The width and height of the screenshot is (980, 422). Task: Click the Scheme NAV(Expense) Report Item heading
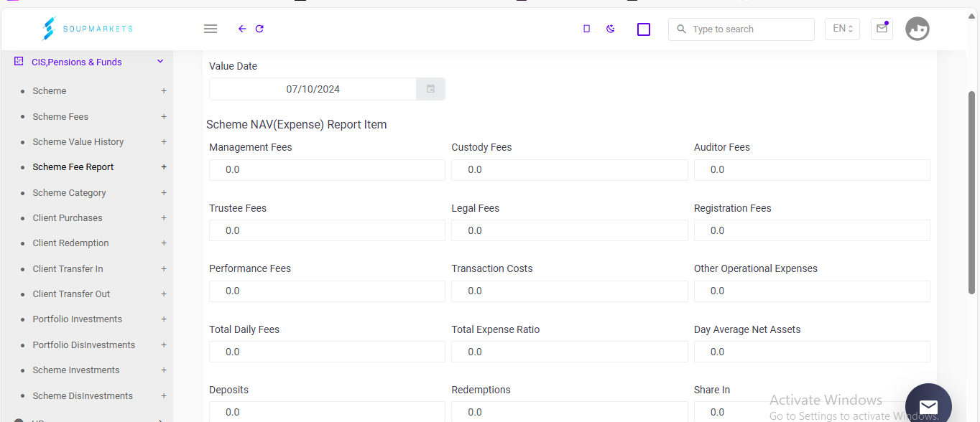[x=297, y=125]
